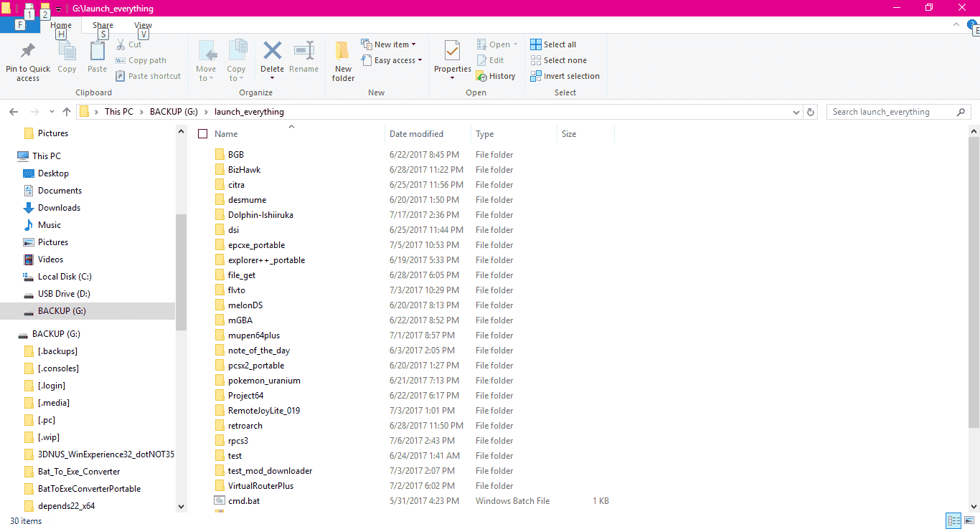Click the Delete red X icon
Viewport: 980px width, 529px height.
(x=272, y=51)
